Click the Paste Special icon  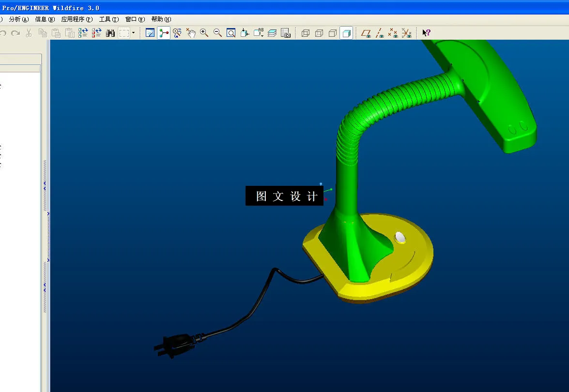tap(70, 33)
